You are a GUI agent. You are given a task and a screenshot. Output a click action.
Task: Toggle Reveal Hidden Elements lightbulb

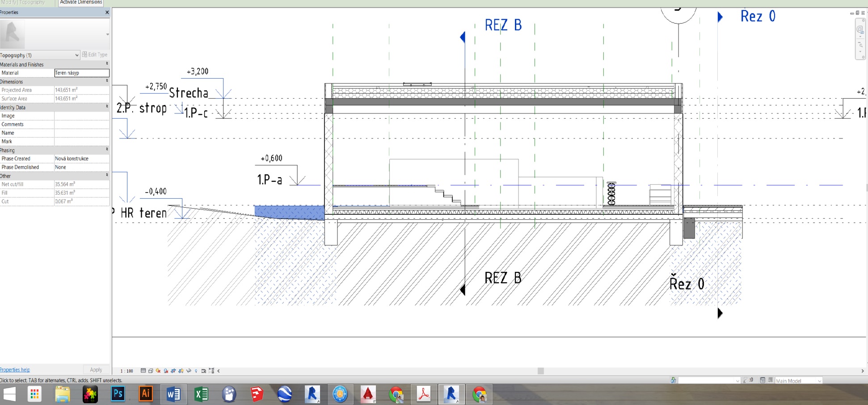click(x=196, y=371)
